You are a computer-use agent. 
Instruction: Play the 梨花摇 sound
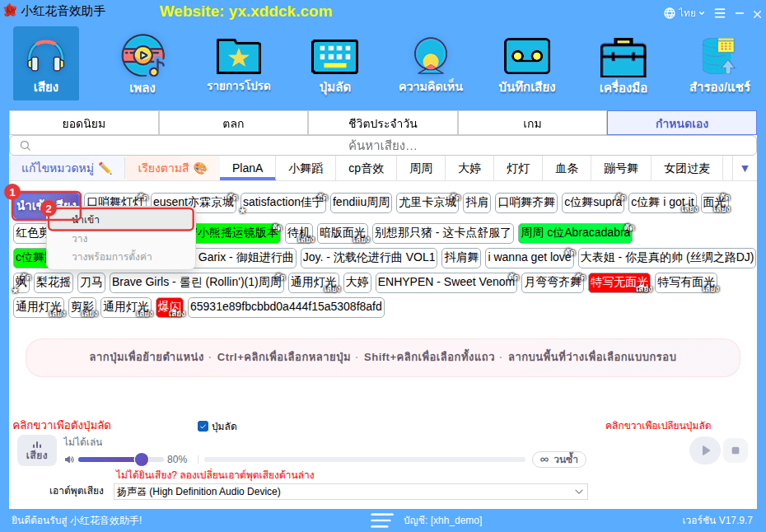click(54, 282)
